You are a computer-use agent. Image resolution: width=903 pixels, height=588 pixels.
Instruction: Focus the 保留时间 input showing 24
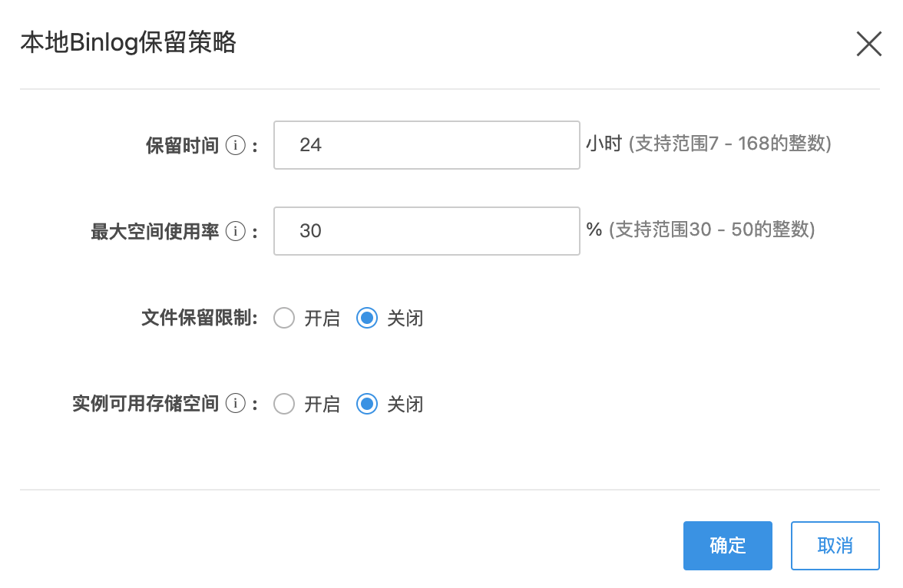tap(426, 145)
